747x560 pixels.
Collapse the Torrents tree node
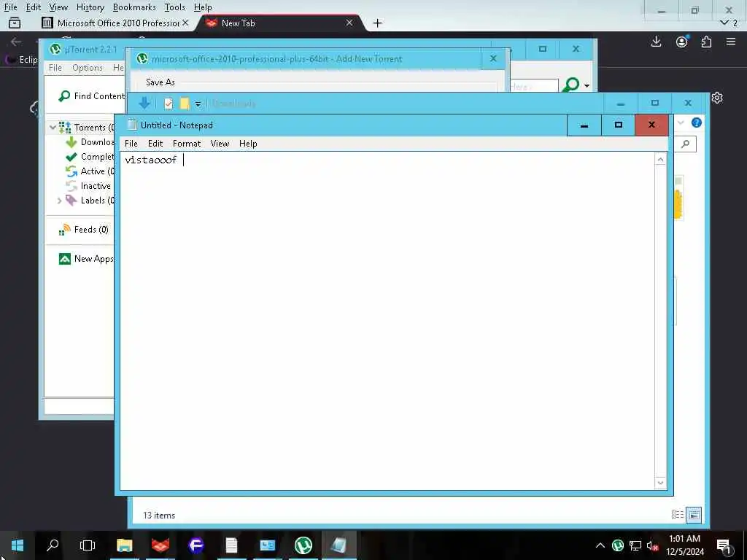click(x=53, y=127)
